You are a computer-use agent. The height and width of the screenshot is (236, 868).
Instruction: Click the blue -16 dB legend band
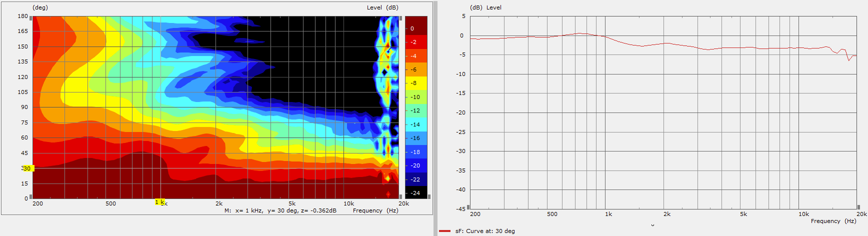(416, 138)
